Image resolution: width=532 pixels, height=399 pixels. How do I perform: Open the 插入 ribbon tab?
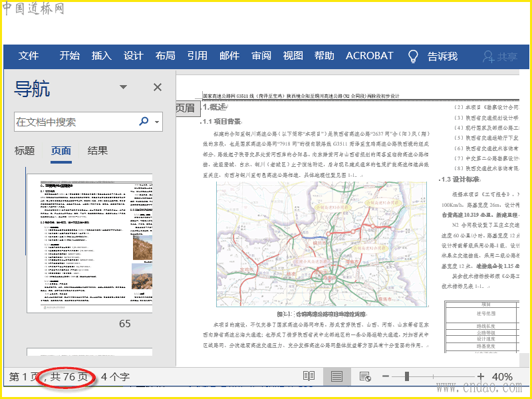[x=102, y=56]
